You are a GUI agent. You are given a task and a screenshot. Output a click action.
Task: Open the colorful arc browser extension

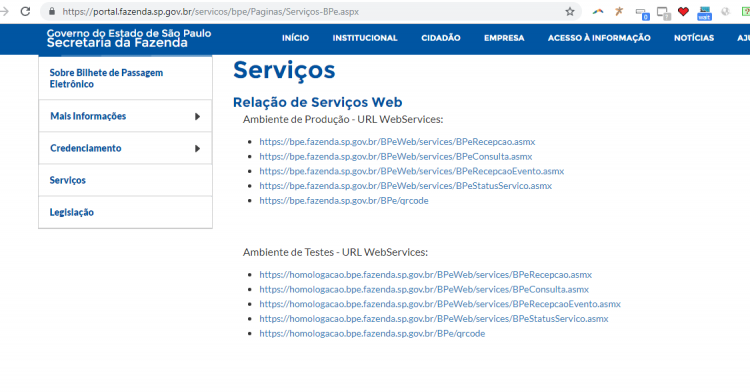pyautogui.click(x=598, y=11)
